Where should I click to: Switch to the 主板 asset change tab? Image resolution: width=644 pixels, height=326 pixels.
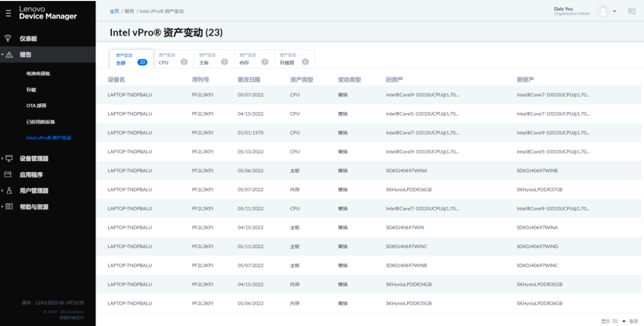click(213, 59)
